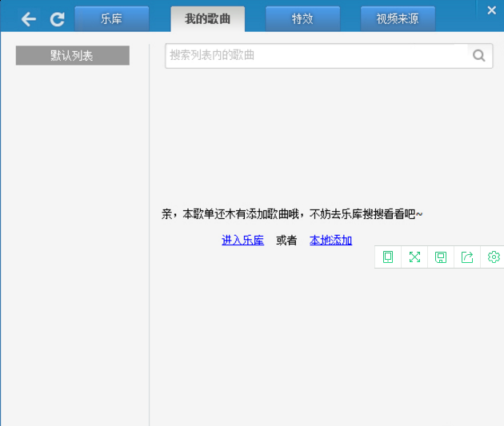Click the empty playlist message text
The image size is (504, 426).
[x=292, y=214]
